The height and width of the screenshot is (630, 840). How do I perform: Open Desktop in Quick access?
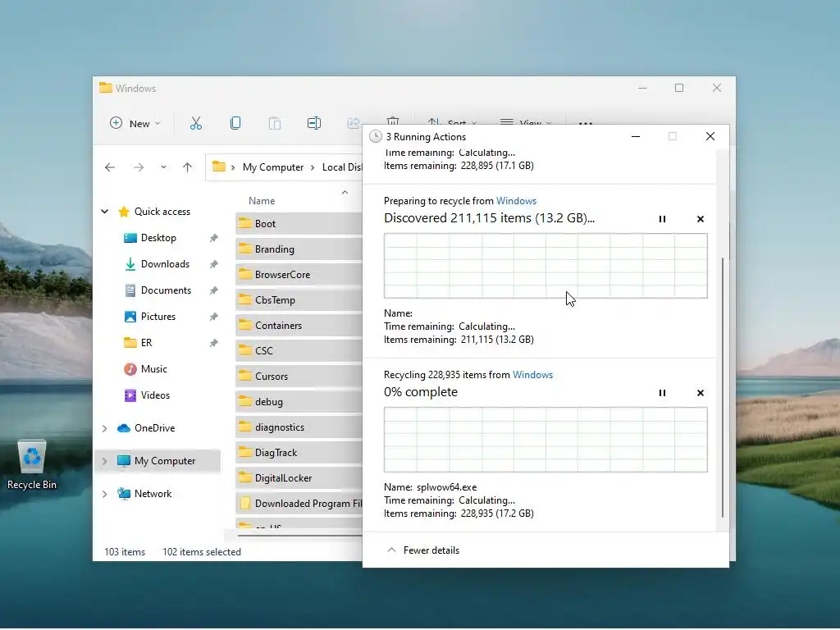click(158, 238)
